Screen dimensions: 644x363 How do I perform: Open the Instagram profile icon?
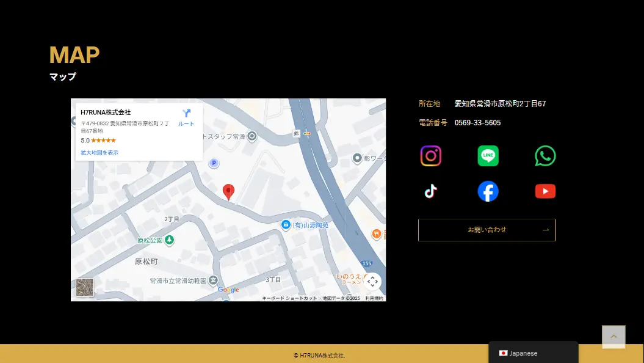point(430,156)
